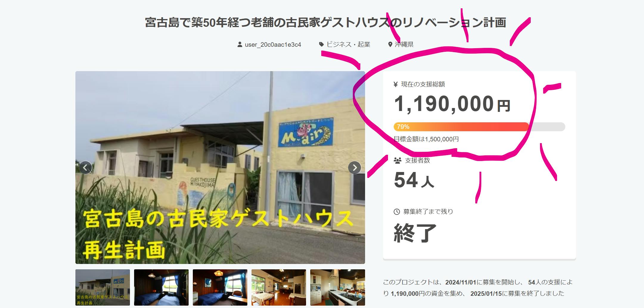Open the 沖縄県 location link

tap(404, 44)
